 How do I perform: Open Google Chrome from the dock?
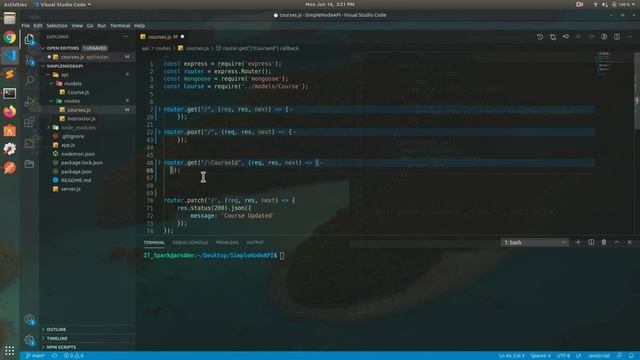pos(9,38)
